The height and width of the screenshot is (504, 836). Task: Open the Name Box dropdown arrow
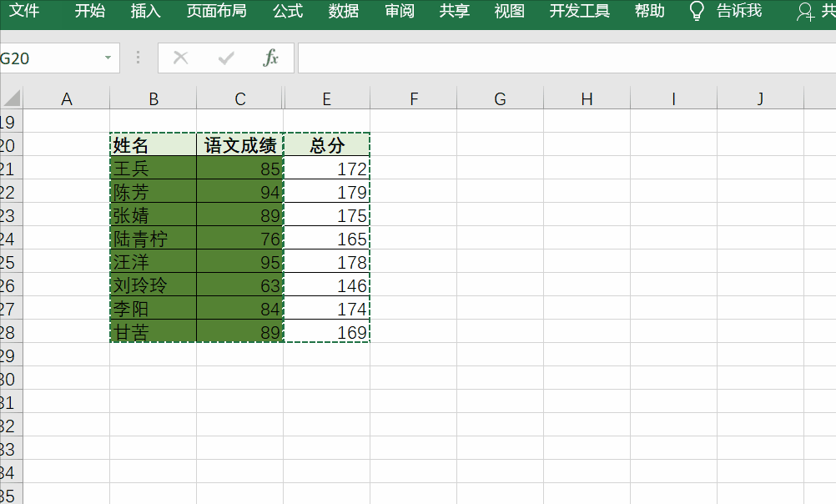point(107,58)
